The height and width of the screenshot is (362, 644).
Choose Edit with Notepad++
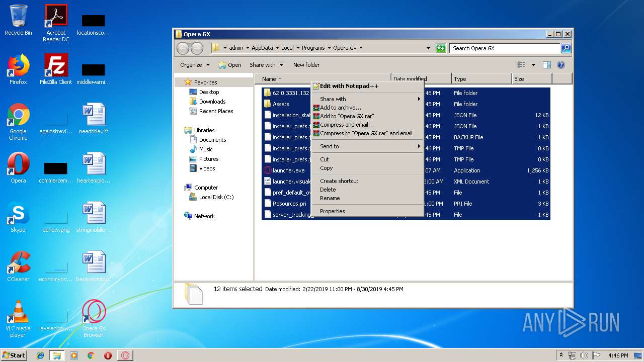[x=366, y=86]
